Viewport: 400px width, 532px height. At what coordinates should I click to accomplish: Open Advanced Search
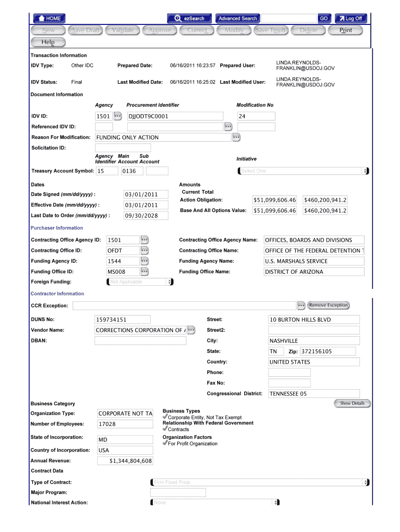point(237,18)
